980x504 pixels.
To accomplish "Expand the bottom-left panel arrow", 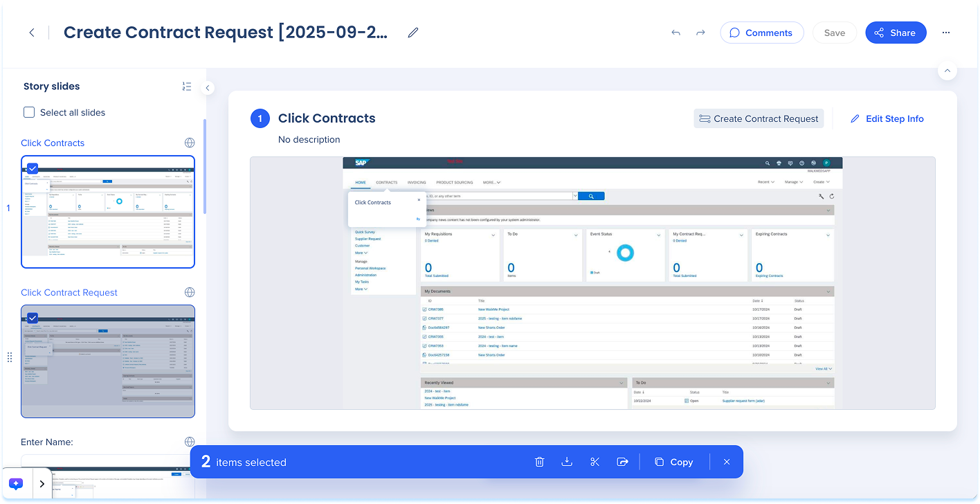I will [42, 484].
